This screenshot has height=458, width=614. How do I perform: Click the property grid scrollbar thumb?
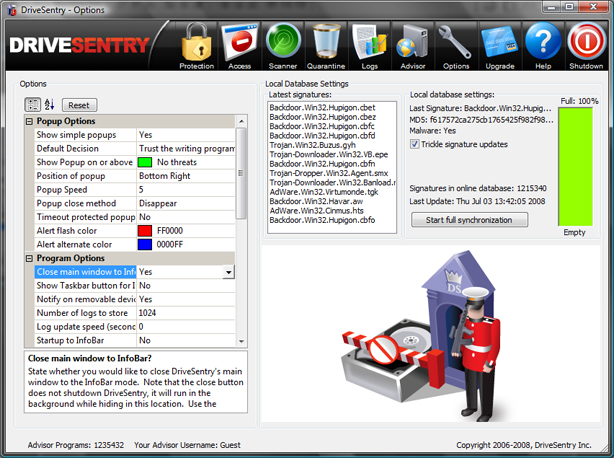(241, 173)
